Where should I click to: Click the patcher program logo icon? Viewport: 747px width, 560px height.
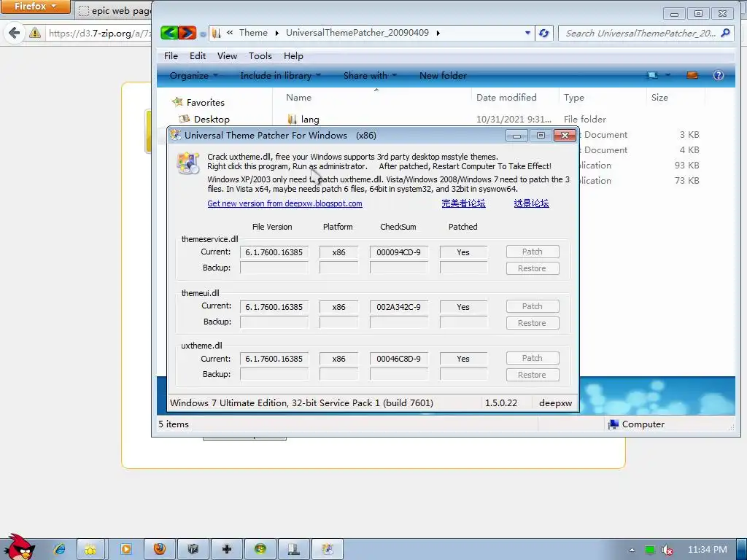click(x=187, y=163)
